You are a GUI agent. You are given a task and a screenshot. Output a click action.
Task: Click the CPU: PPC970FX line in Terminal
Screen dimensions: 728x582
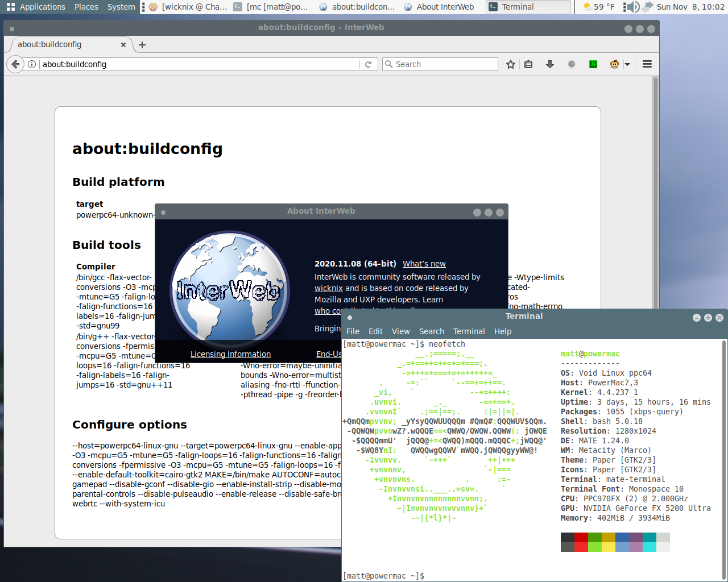[624, 498]
